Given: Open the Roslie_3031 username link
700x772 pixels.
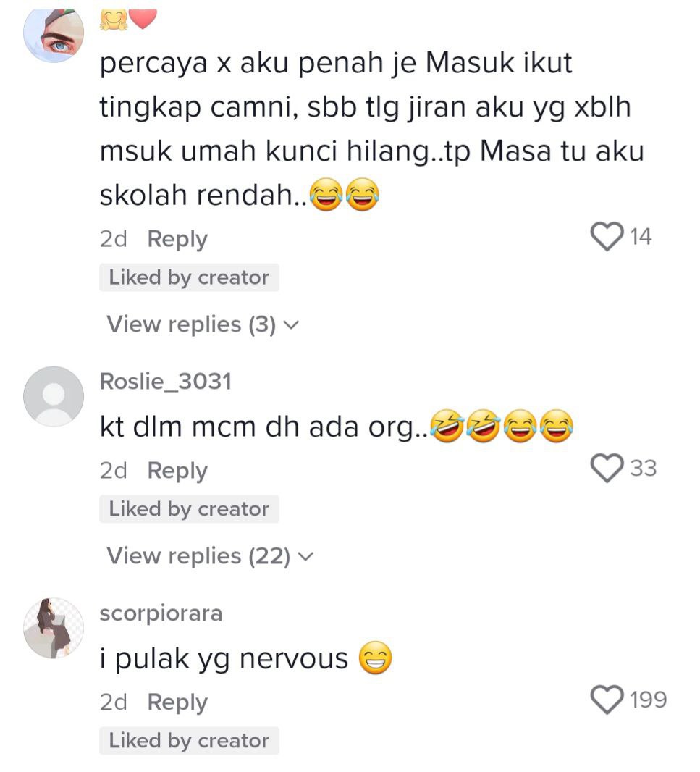Looking at the screenshot, I should tap(165, 382).
